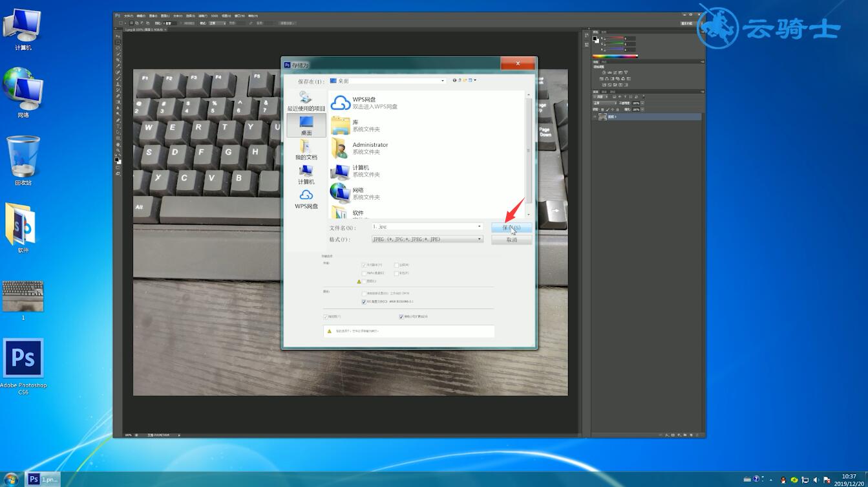Viewport: 868px width, 487px height.
Task: Toggle the 使用校样设置 checkbox
Action: point(364,293)
